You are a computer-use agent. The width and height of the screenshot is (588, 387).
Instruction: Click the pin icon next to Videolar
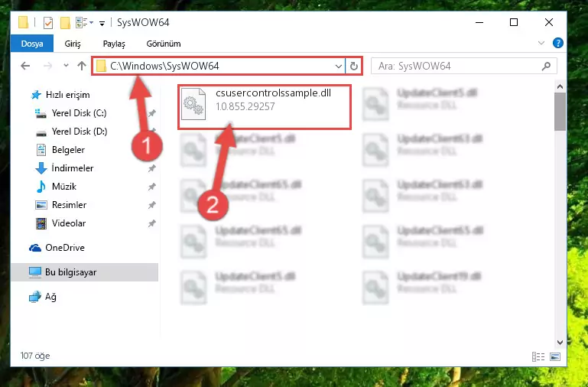pyautogui.click(x=152, y=223)
